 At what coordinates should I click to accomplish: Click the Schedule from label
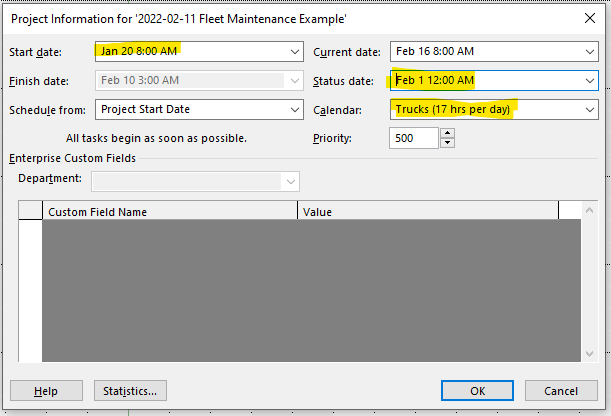point(48,110)
